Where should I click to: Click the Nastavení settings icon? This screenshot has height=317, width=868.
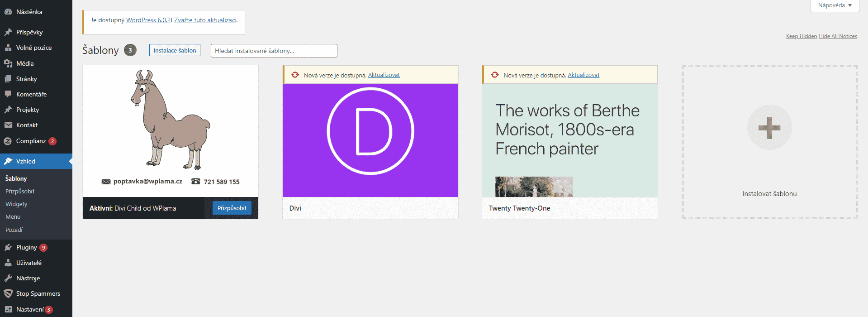pyautogui.click(x=8, y=309)
